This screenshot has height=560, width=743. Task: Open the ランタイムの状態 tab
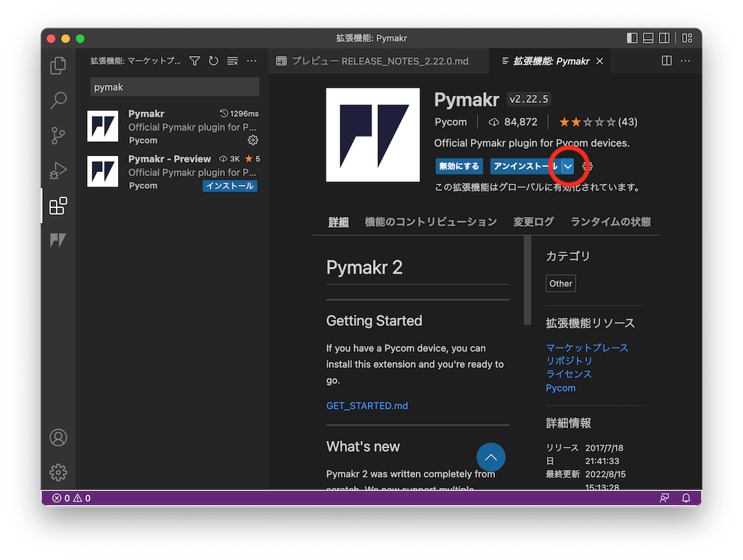[610, 222]
